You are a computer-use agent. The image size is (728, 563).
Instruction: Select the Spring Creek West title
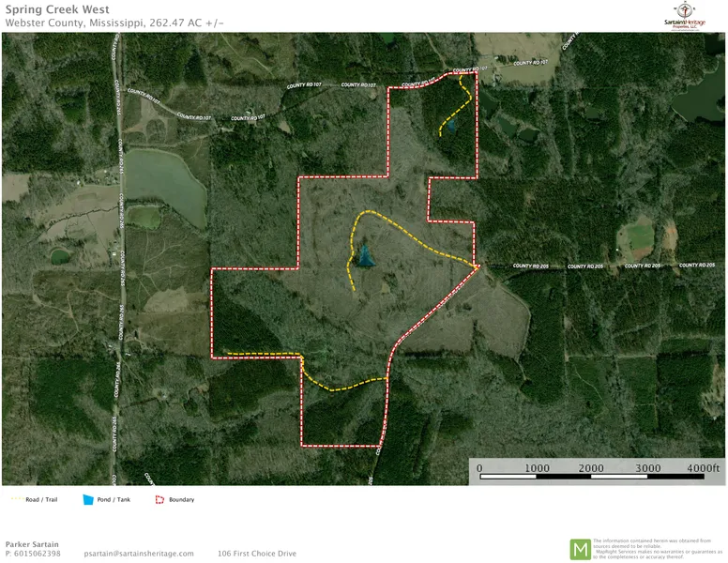tap(56, 10)
